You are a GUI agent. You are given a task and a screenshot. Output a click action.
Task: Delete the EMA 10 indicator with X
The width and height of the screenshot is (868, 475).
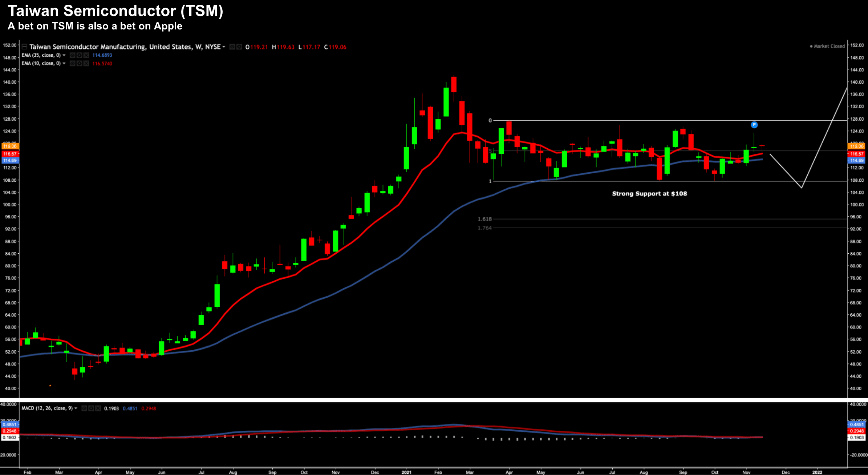[x=86, y=64]
